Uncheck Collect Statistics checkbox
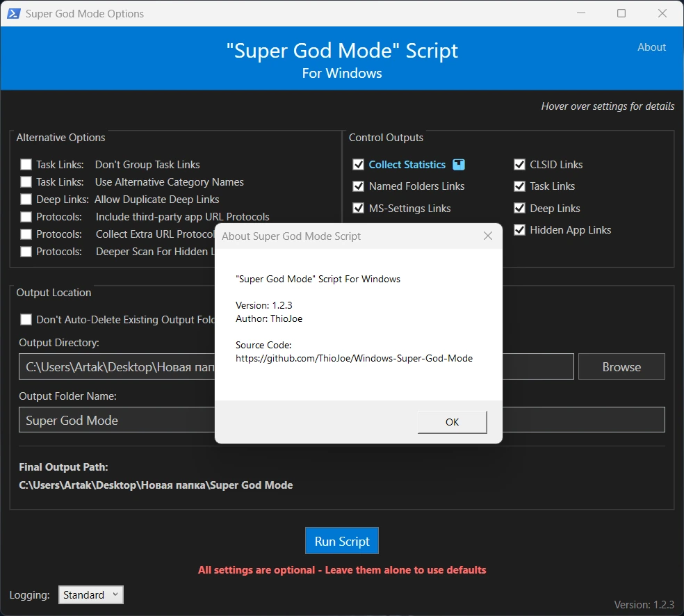Screen dimensions: 684x616 pos(358,165)
